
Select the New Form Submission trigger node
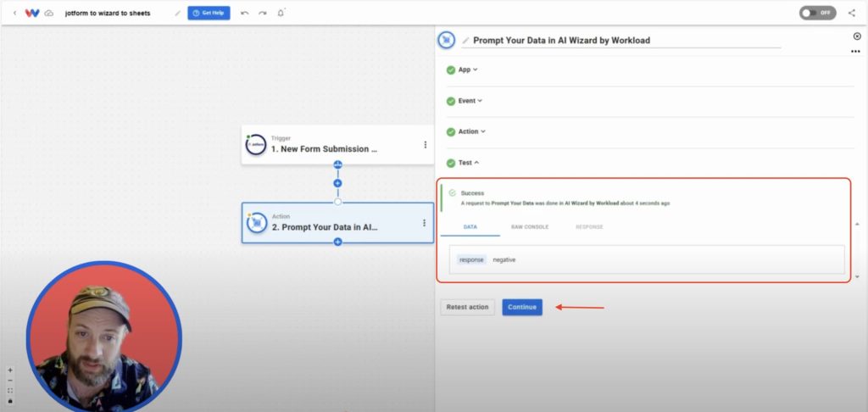pyautogui.click(x=337, y=144)
